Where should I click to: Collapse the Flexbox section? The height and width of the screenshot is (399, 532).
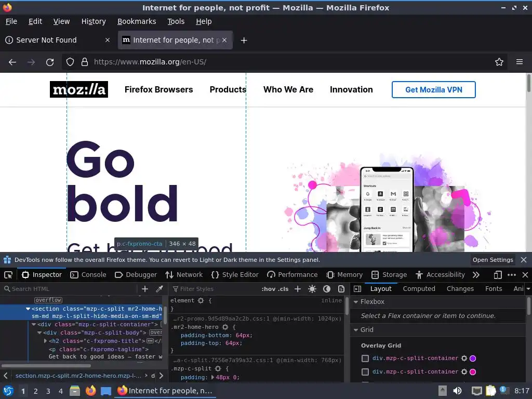tap(355, 302)
